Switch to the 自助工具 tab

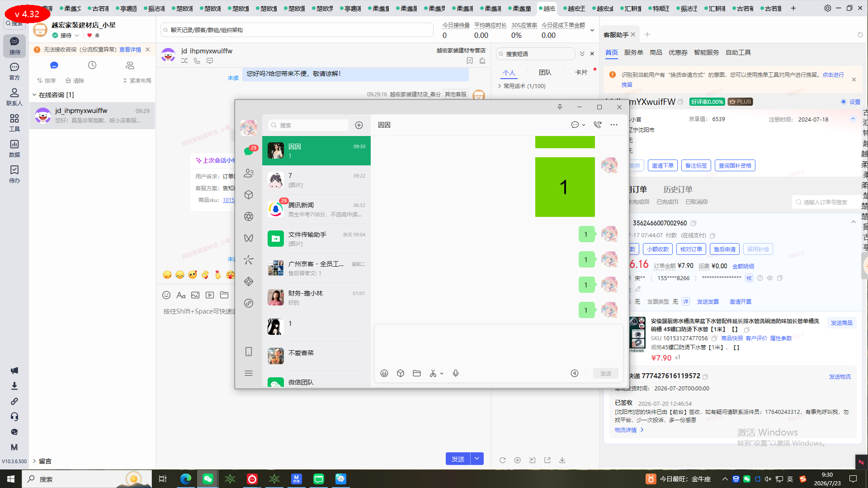[738, 52]
